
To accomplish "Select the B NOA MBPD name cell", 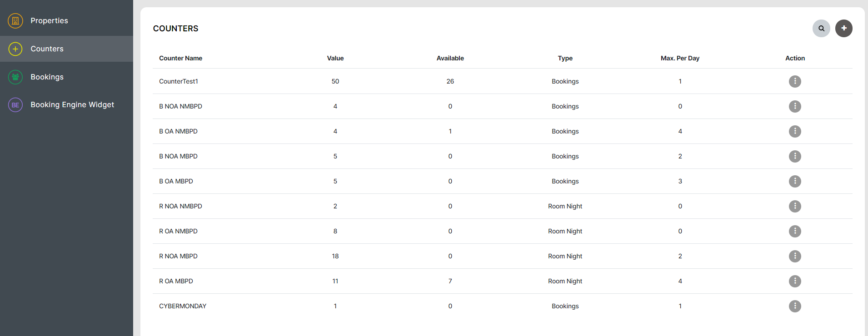I will [178, 156].
